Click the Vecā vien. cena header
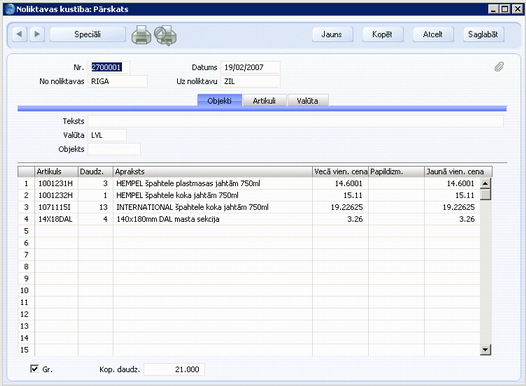The image size is (526, 386). pyautogui.click(x=340, y=172)
